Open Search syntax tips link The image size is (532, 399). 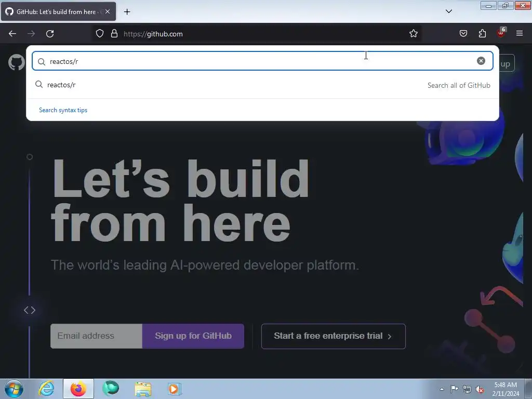click(63, 110)
